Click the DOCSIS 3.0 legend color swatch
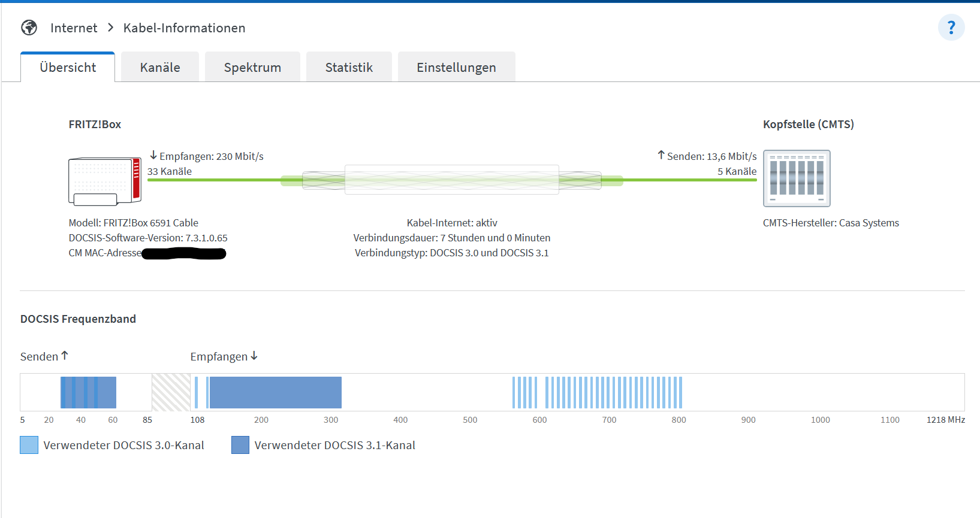 click(29, 445)
